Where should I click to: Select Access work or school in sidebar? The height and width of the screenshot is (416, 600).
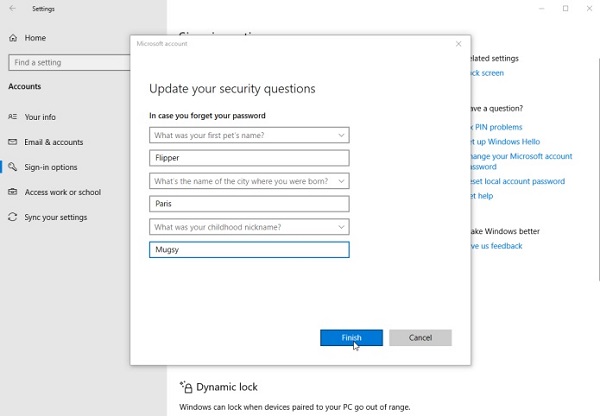click(63, 192)
